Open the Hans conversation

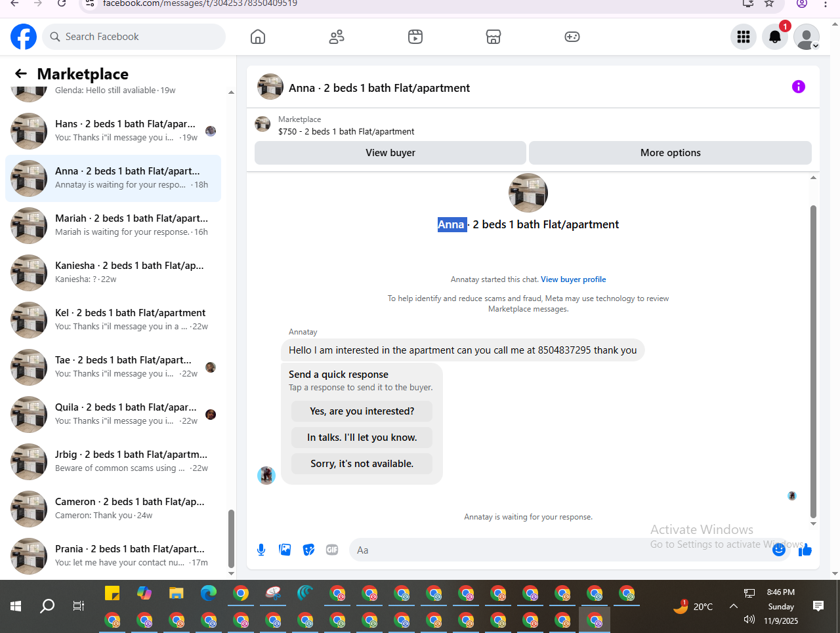[x=113, y=131]
